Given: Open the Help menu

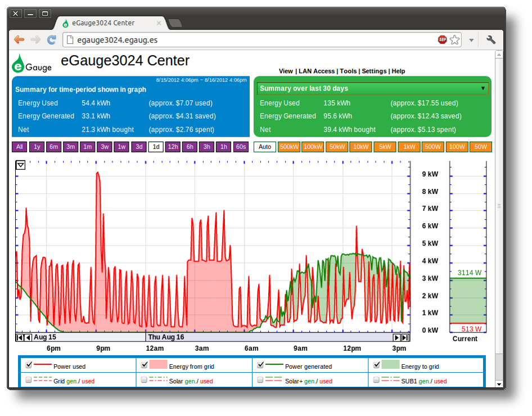Looking at the screenshot, I should (x=398, y=71).
